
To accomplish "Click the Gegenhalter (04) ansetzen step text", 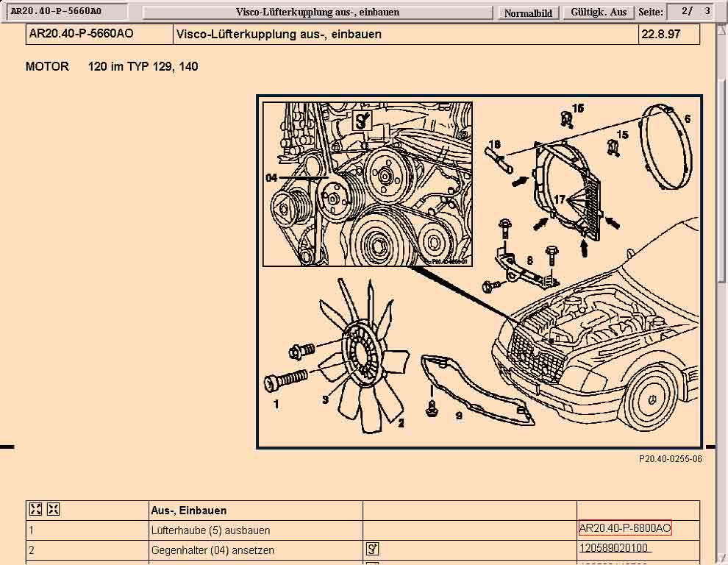I will (x=213, y=550).
